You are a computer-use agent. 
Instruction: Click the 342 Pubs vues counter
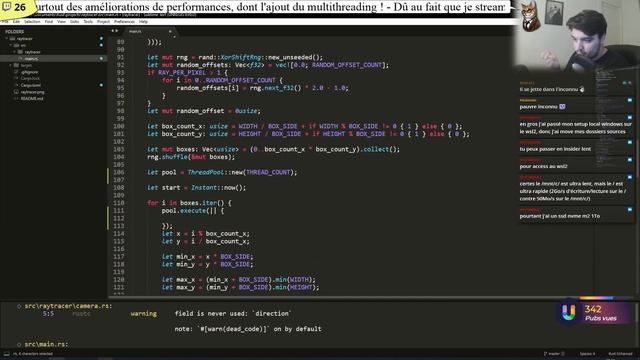pos(600,313)
